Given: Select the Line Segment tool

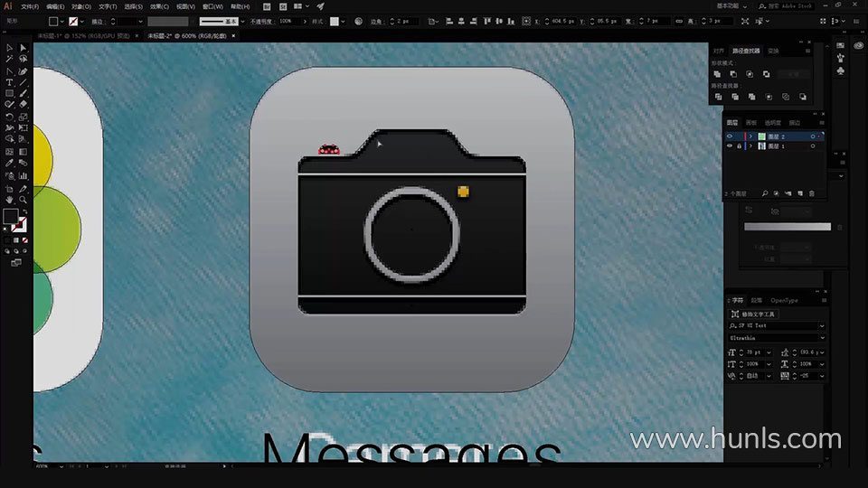Looking at the screenshot, I should tap(23, 82).
